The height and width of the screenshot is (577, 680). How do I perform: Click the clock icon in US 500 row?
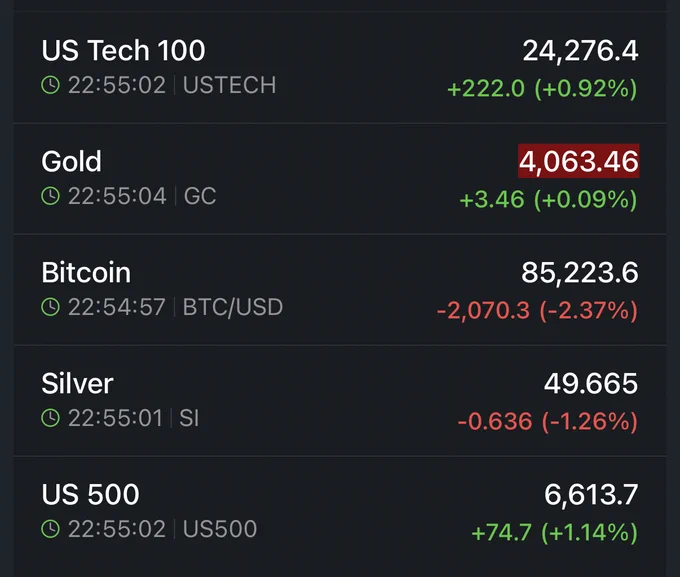50,529
